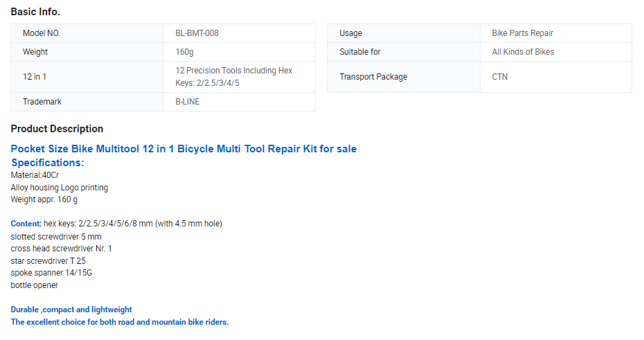Click the B-LINE trademark value
The height and width of the screenshot is (340, 644).
tap(187, 102)
